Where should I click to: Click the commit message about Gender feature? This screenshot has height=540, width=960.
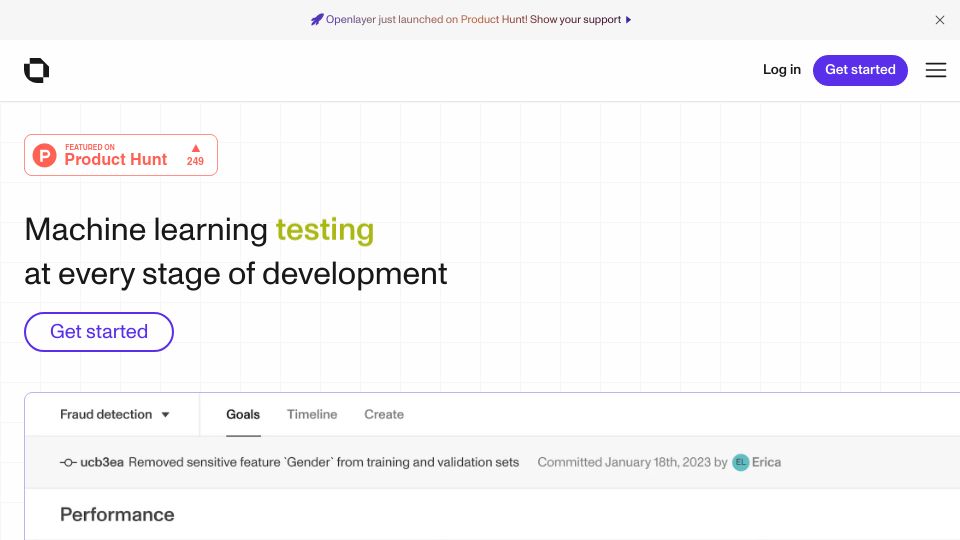(324, 462)
